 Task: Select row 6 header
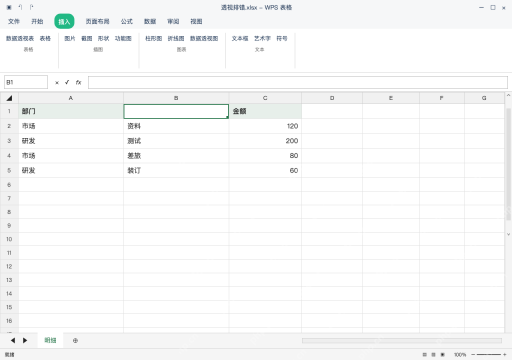9,185
